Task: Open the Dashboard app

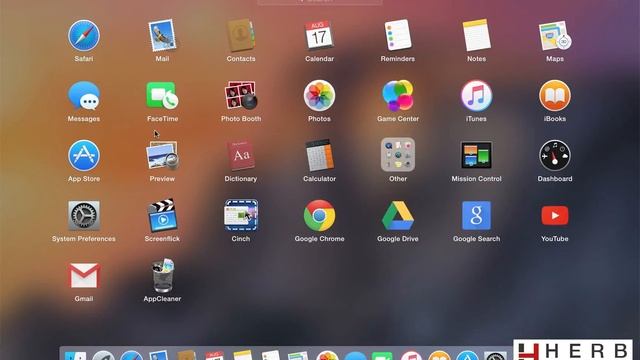Action: [555, 156]
